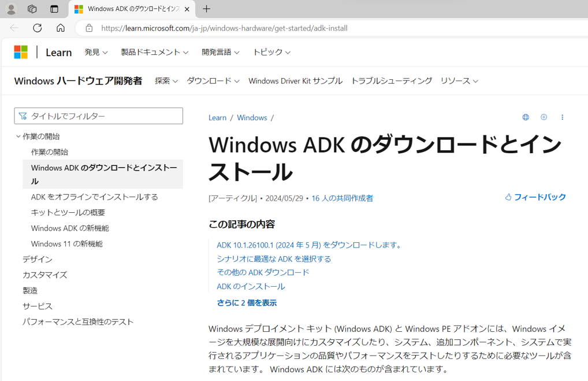Image resolution: width=588 pixels, height=381 pixels.
Task: Click the タイトルでフィルター filter field
Action: [x=99, y=116]
